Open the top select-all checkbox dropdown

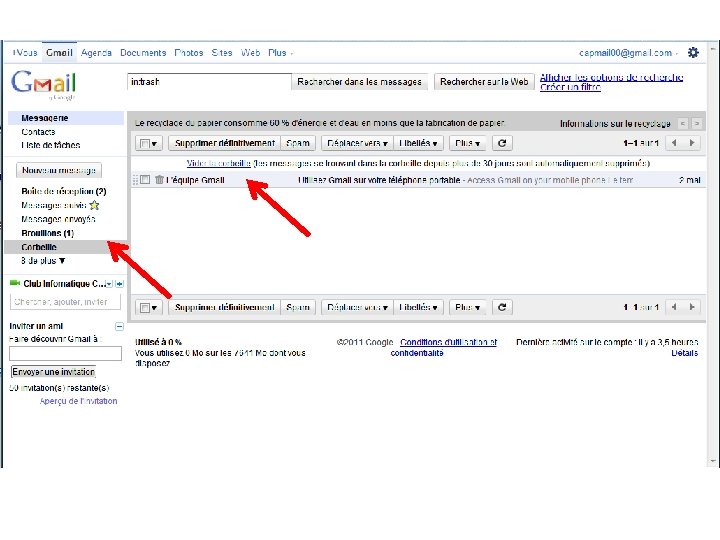click(149, 143)
